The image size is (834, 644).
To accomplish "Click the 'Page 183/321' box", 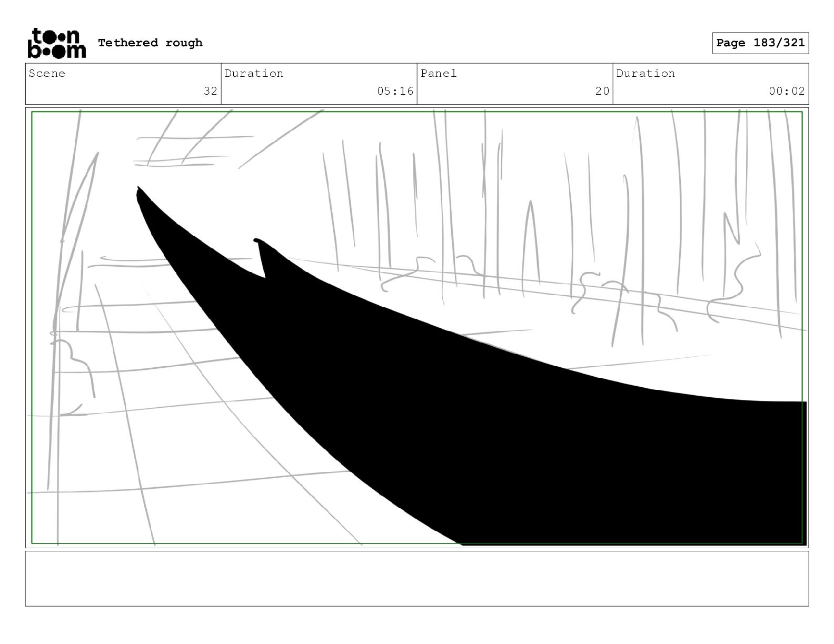I will [760, 43].
